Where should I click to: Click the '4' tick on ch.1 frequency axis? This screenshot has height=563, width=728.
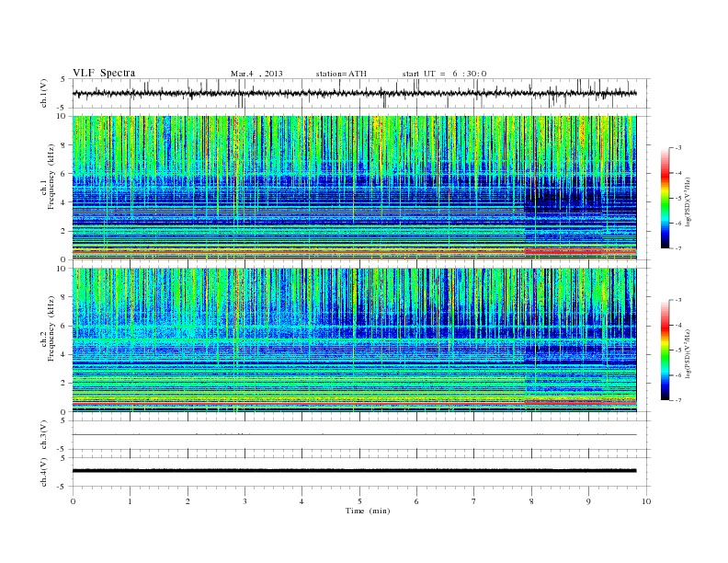(x=63, y=202)
